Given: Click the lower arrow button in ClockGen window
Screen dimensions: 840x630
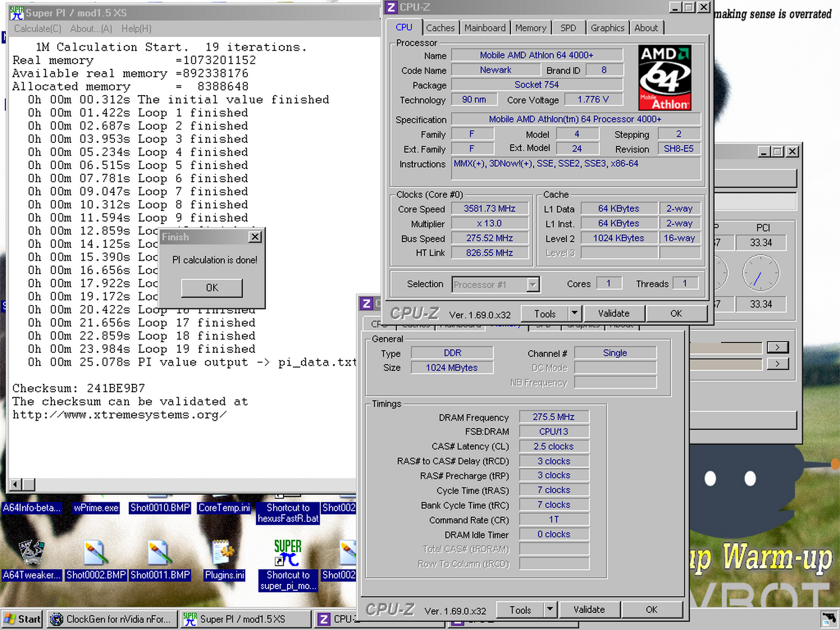Looking at the screenshot, I should tap(778, 364).
